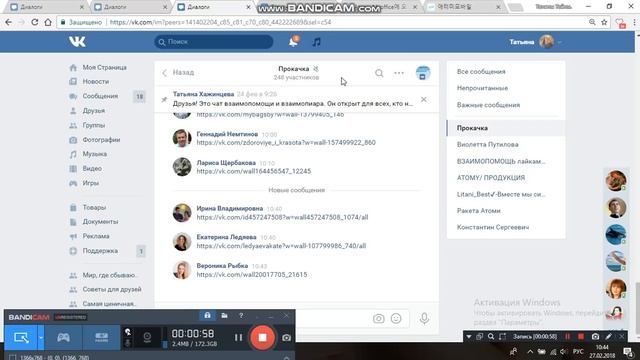This screenshot has height=360, width=640.
Task: Toggle the Bandicam mouse cursor effect
Action: coord(128,332)
